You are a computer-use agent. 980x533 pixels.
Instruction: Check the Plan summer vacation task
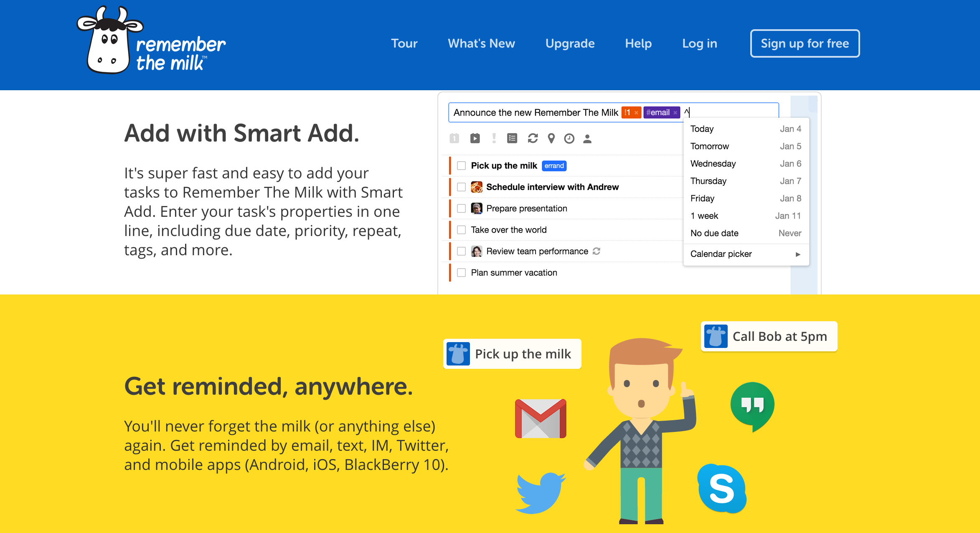tap(461, 273)
